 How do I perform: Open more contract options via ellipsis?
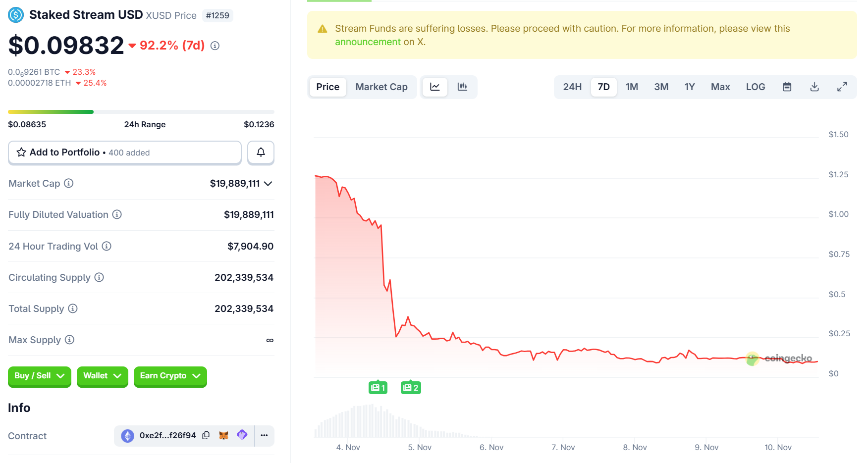click(264, 436)
